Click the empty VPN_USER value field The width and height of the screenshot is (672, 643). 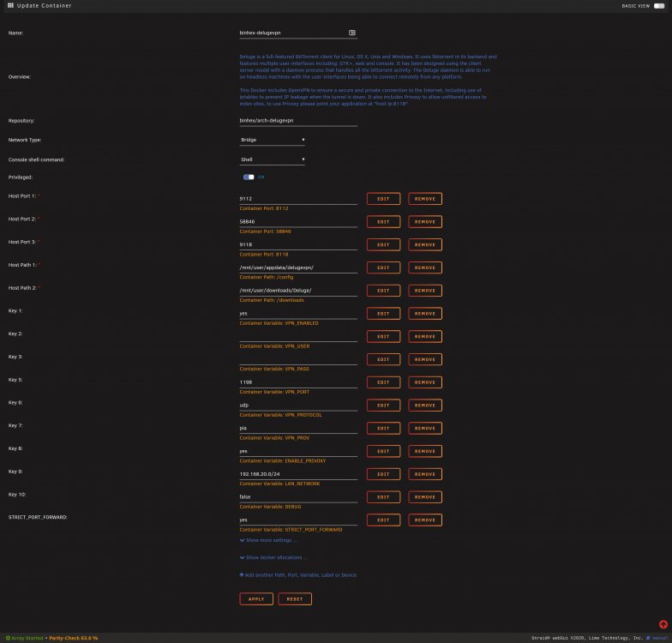tap(298, 336)
